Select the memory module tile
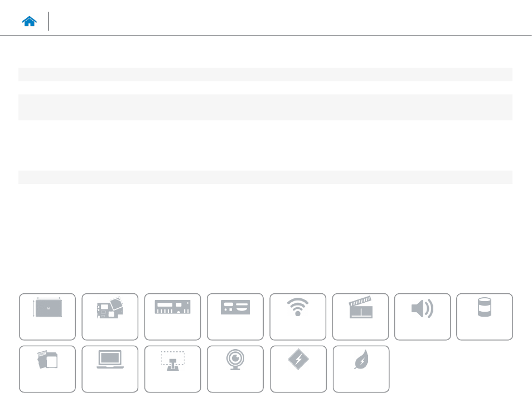 [172, 317]
